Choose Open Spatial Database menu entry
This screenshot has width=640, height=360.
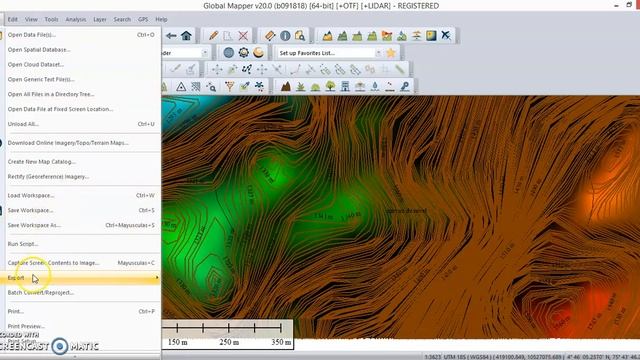pyautogui.click(x=82, y=50)
